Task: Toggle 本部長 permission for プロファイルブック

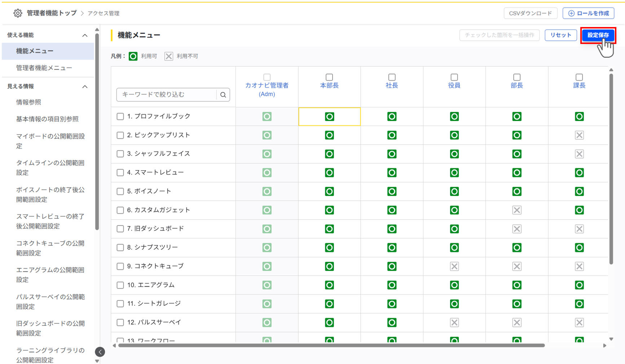Action: click(329, 116)
